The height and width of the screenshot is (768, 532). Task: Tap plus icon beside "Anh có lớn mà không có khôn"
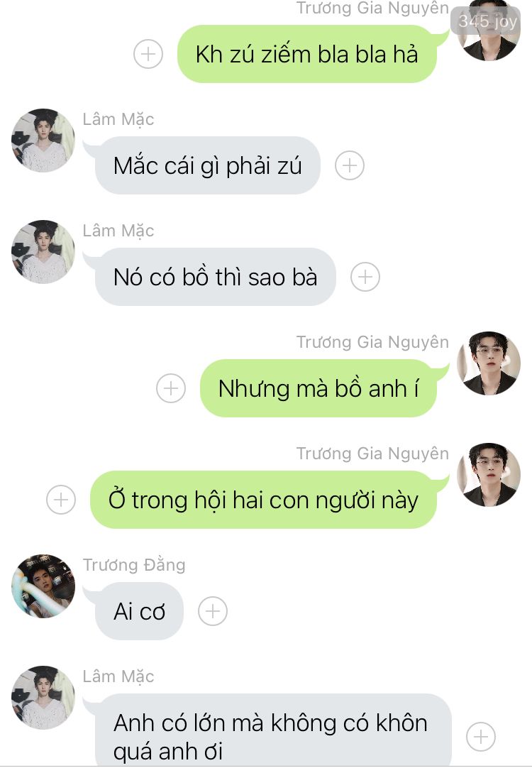tap(481, 737)
